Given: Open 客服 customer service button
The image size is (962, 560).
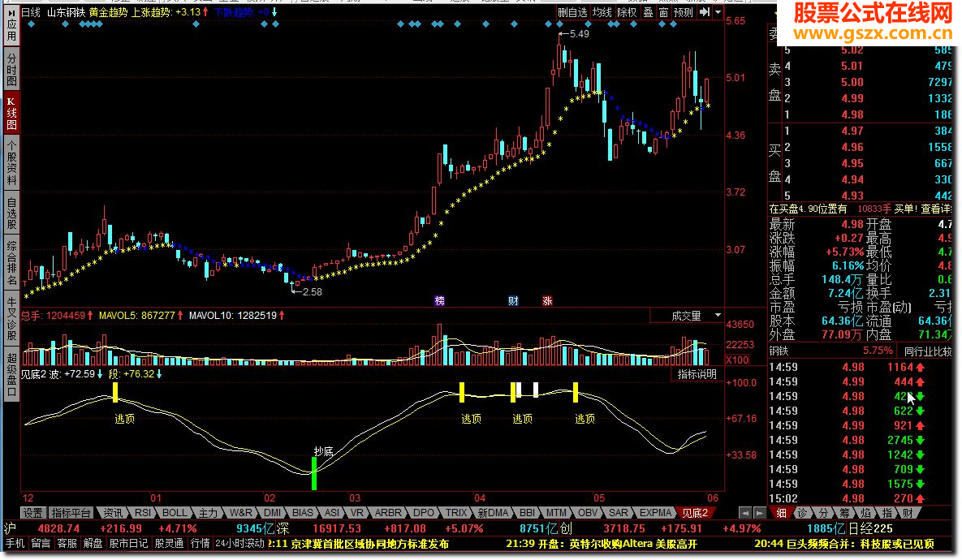Looking at the screenshot, I should [x=67, y=544].
